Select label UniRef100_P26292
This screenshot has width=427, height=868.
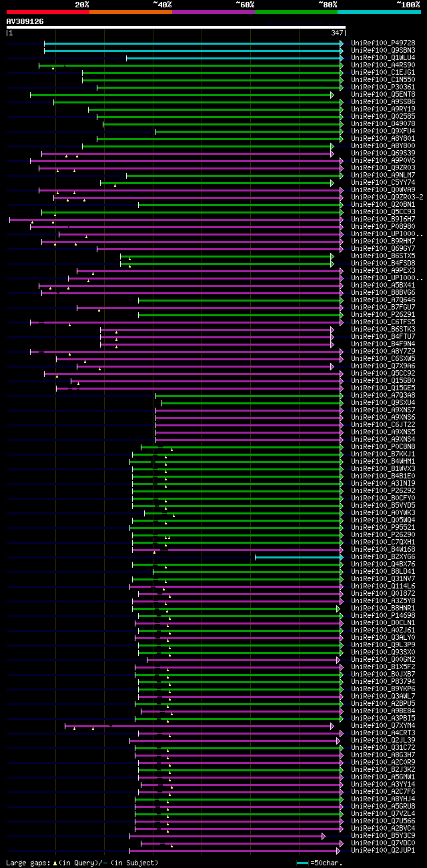[x=383, y=491]
